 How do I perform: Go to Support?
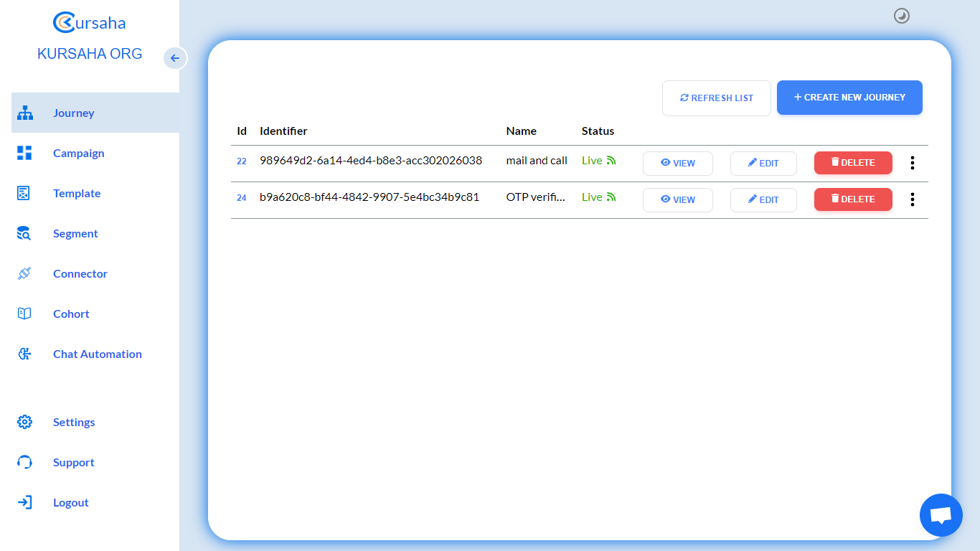tap(95, 462)
